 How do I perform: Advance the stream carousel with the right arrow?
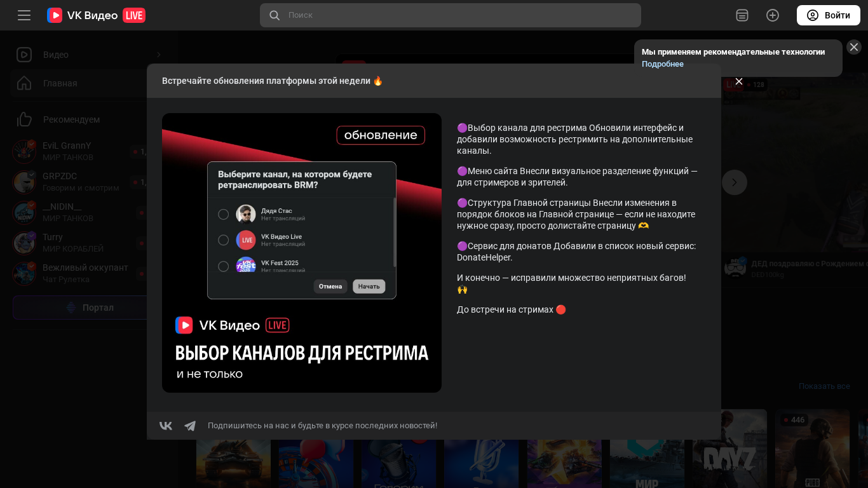coord(735,182)
